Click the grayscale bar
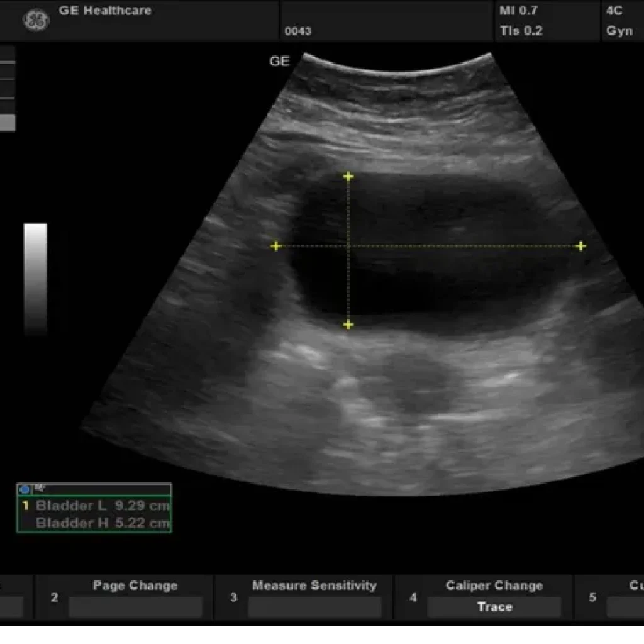 pos(35,279)
